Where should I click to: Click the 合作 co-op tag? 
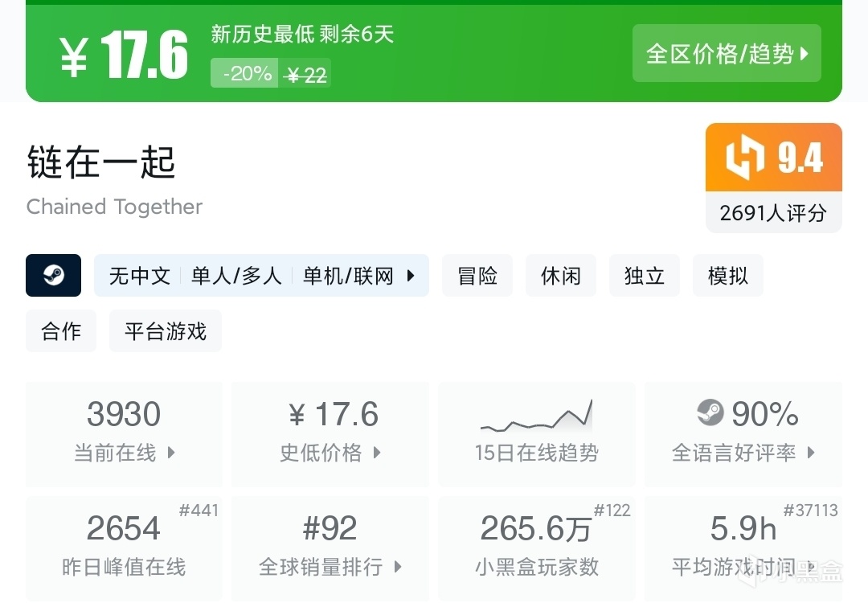click(61, 331)
